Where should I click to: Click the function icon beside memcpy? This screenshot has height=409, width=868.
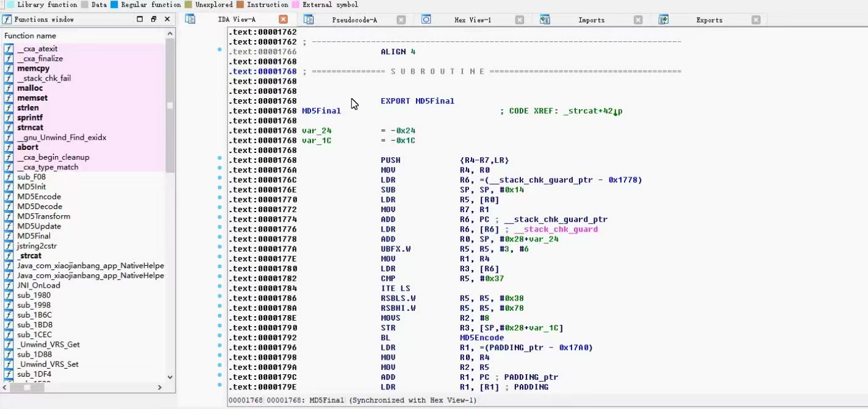(9, 68)
